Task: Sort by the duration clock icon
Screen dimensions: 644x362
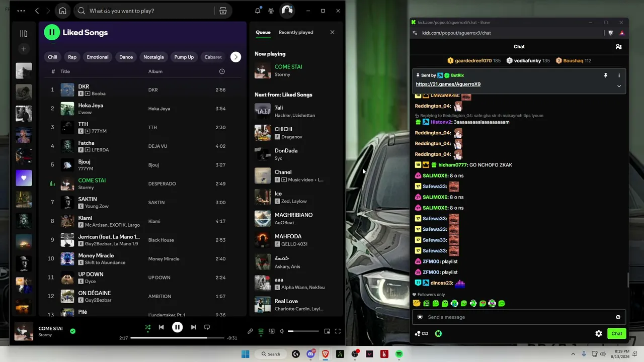Action: point(222,71)
